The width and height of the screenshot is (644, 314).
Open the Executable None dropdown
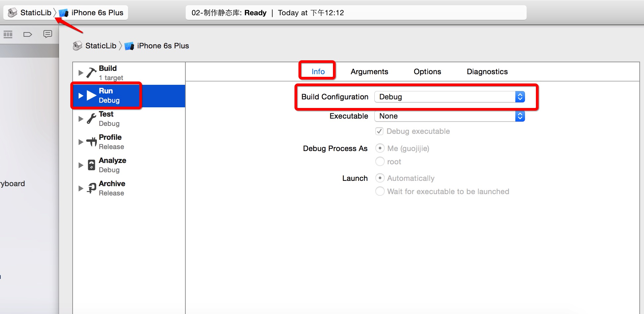[x=450, y=116]
